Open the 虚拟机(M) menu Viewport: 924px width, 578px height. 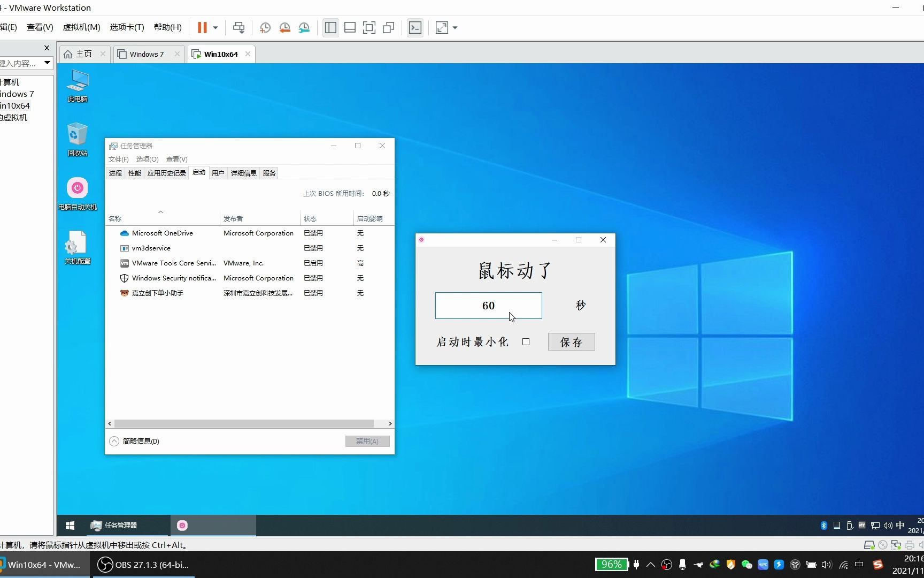[x=81, y=27]
